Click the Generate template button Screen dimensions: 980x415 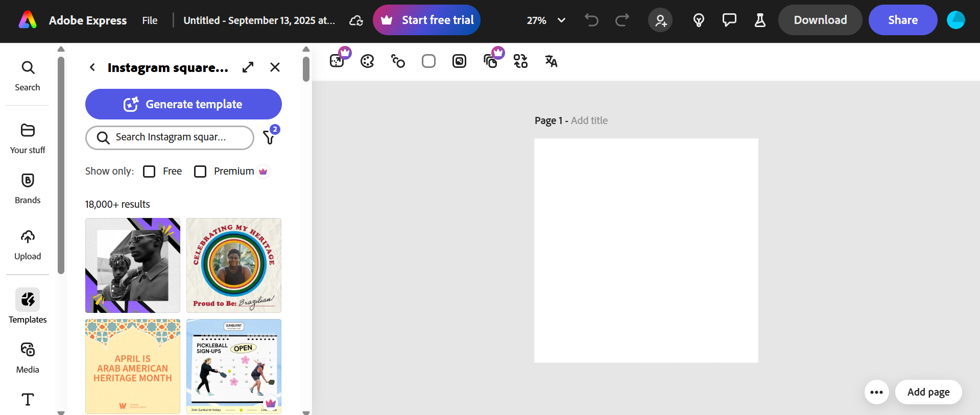point(183,104)
